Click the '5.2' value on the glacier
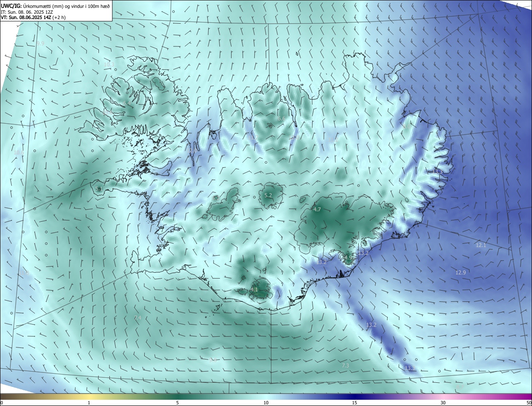The image size is (532, 406). (268, 195)
